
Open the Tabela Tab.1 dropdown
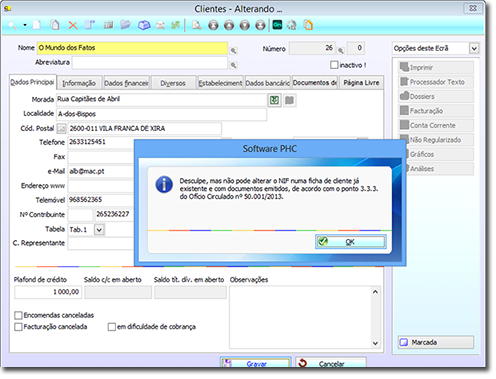tap(99, 230)
